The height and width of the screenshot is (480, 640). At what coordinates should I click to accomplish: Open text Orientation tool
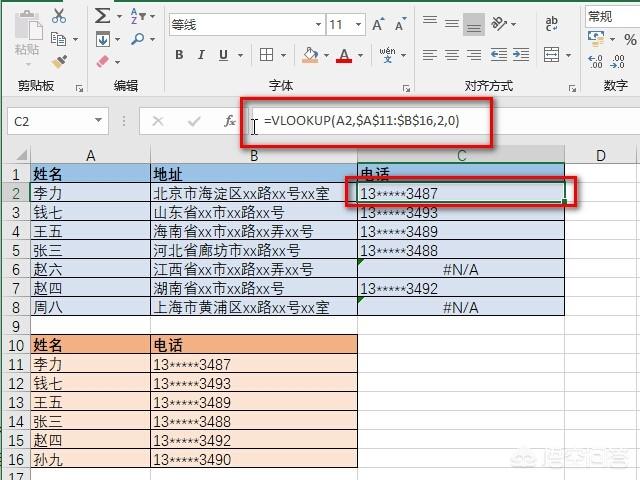[499, 24]
